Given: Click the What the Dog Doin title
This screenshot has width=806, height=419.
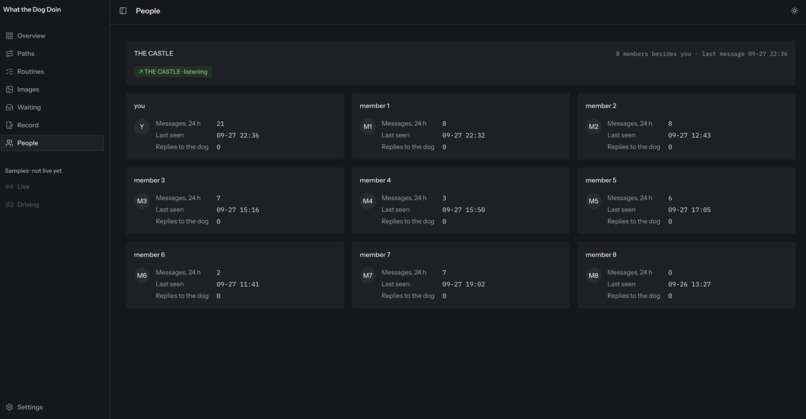Looking at the screenshot, I should click(x=32, y=9).
